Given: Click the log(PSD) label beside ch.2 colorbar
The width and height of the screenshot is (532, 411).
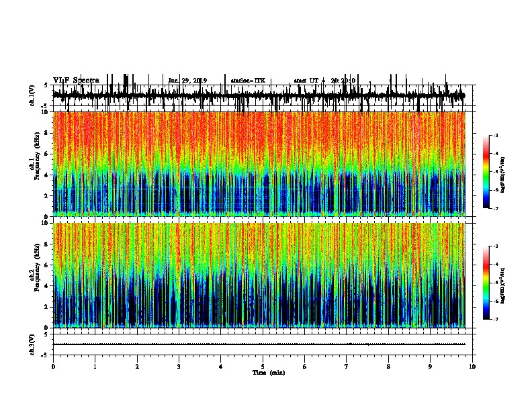Looking at the screenshot, I should point(503,285).
